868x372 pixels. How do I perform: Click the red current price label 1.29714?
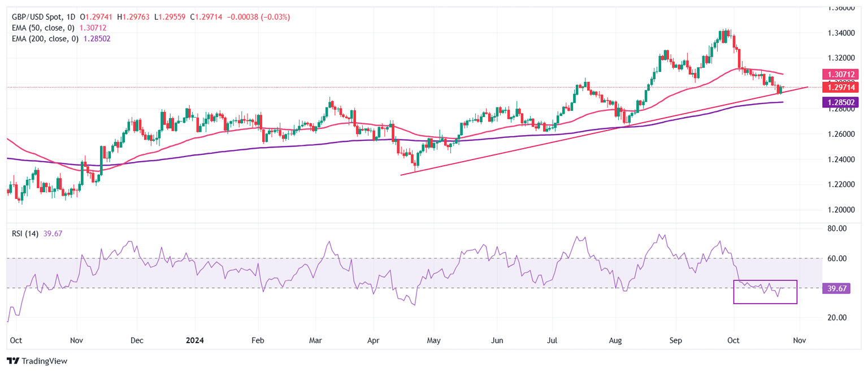point(840,87)
